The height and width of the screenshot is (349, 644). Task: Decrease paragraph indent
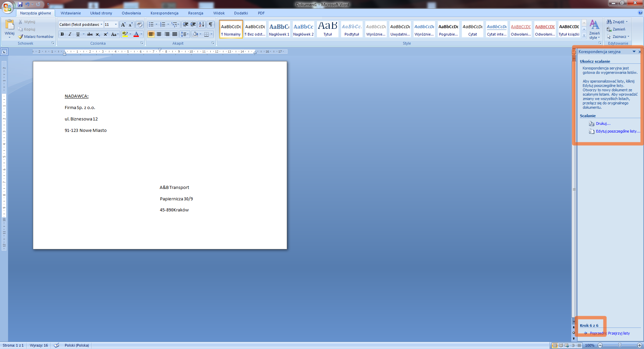(x=185, y=24)
